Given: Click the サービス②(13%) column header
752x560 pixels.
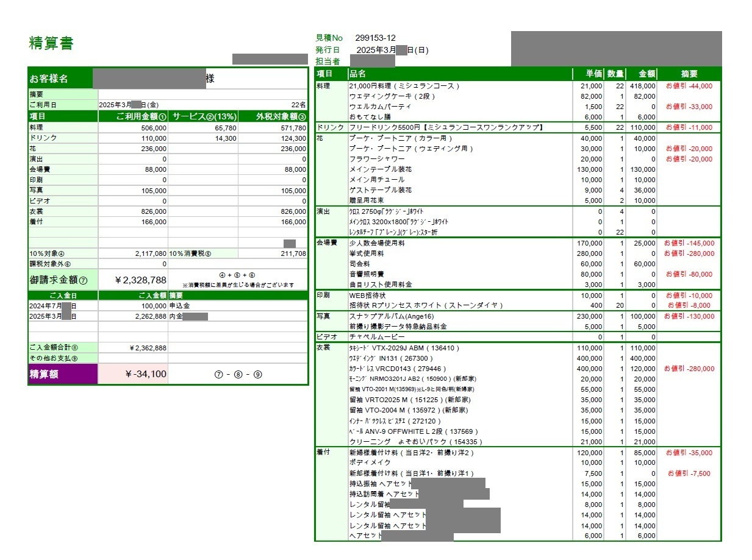Looking at the screenshot, I should [203, 116].
